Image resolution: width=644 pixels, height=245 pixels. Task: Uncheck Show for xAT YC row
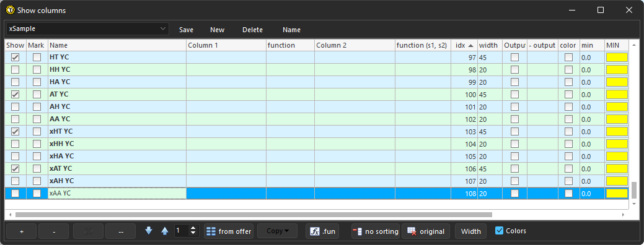pyautogui.click(x=15, y=169)
